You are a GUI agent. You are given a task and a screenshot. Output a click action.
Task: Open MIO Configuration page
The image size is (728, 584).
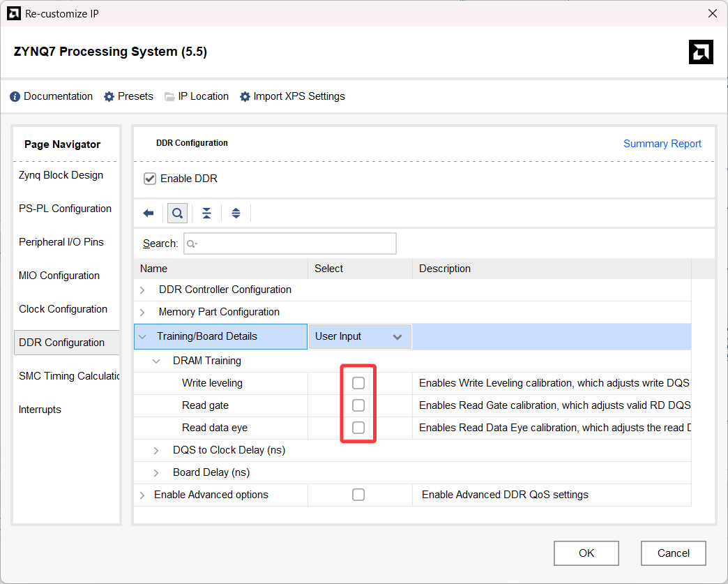[x=59, y=276]
